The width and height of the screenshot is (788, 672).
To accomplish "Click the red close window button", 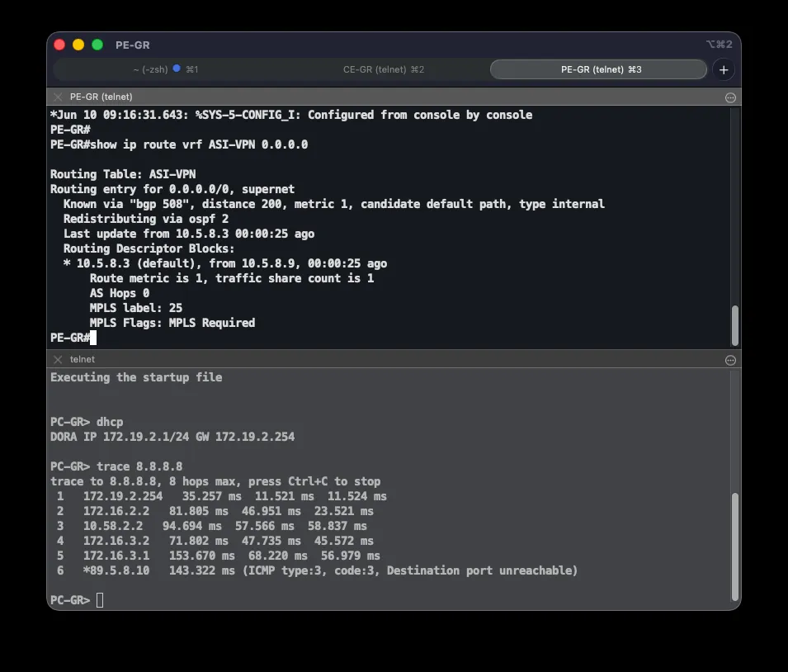I will (x=59, y=45).
